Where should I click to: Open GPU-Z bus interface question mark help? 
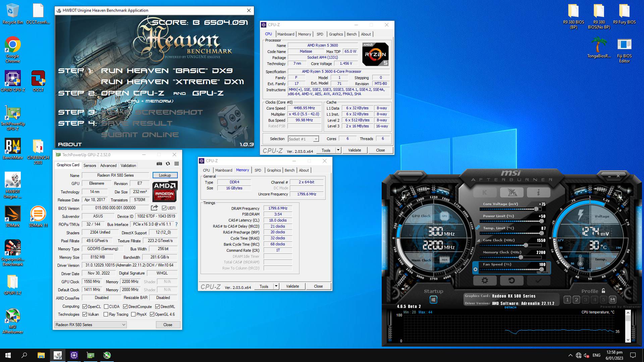click(x=176, y=224)
